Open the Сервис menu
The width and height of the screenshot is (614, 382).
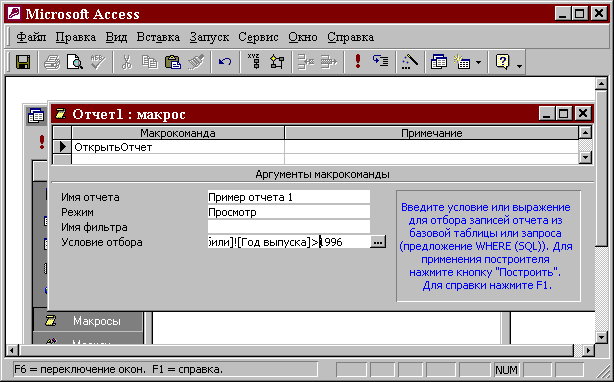pyautogui.click(x=258, y=37)
